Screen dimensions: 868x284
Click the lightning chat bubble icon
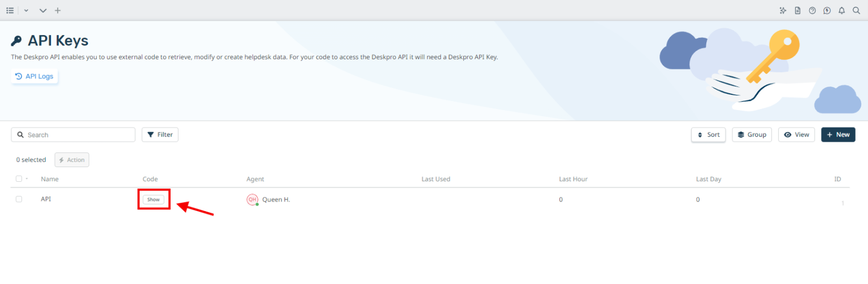pyautogui.click(x=827, y=10)
